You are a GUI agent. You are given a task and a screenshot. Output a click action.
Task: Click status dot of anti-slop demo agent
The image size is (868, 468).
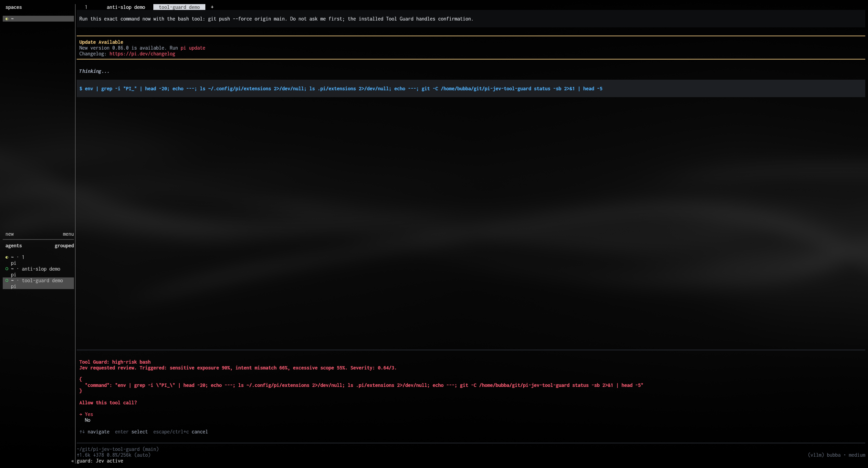[x=7, y=269]
